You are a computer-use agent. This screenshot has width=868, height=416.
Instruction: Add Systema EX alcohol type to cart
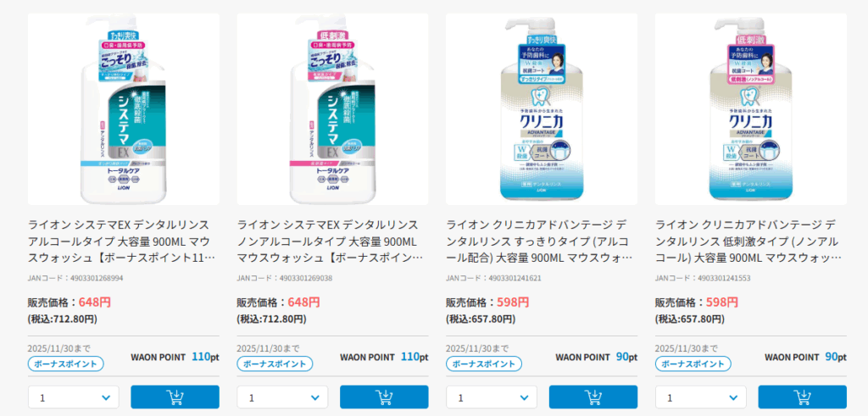pos(175,397)
